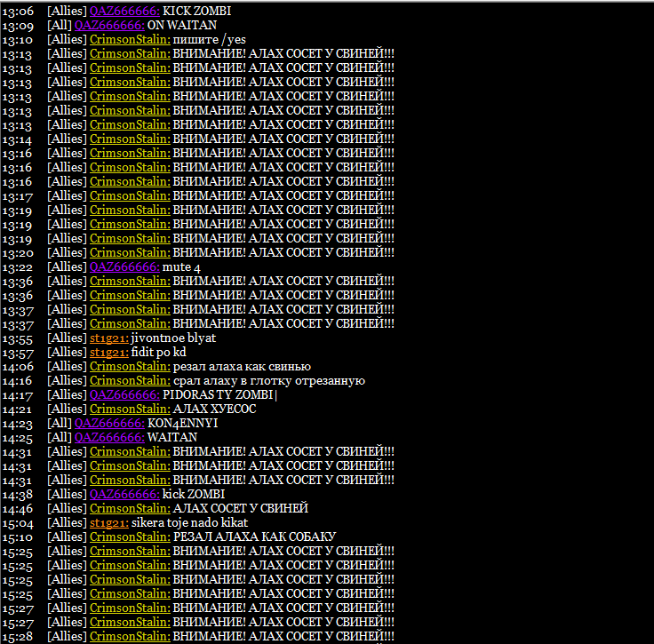This screenshot has height=644, width=654.
Task: Open the QAZ666666 link beside 'KON4ENNYI'
Action: click(109, 423)
